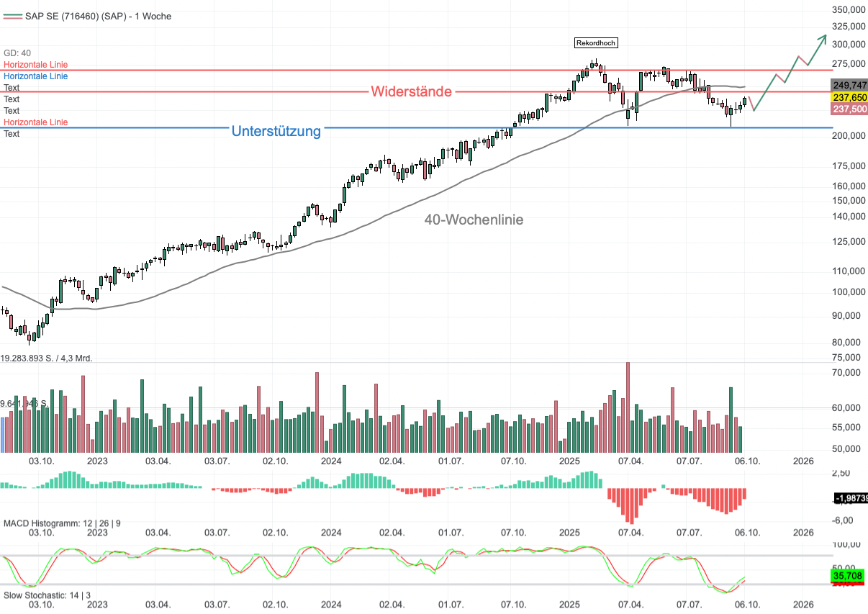Click the green projected price arrow head
The image size is (868, 614).
click(x=823, y=38)
